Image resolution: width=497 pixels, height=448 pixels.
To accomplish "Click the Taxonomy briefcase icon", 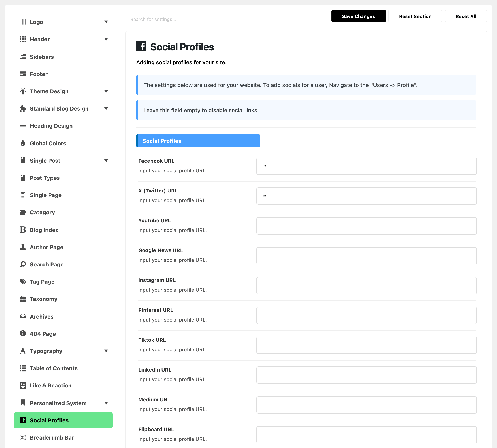I will [23, 299].
